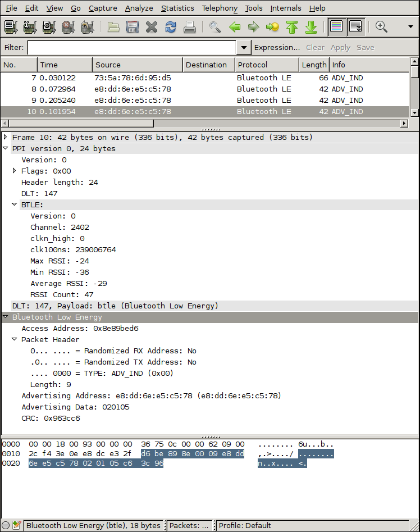Image resolution: width=420 pixels, height=532 pixels.
Task: Click the Expression... button
Action: [277, 48]
